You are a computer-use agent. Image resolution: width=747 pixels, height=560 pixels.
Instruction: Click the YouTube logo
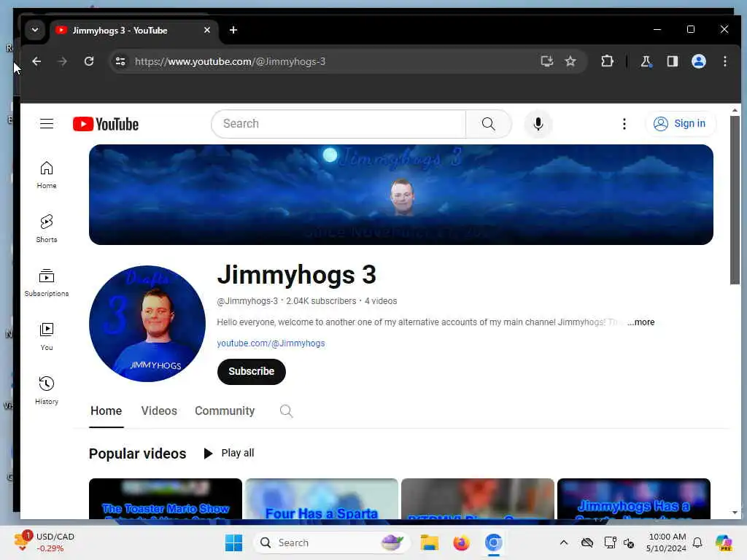click(x=106, y=124)
